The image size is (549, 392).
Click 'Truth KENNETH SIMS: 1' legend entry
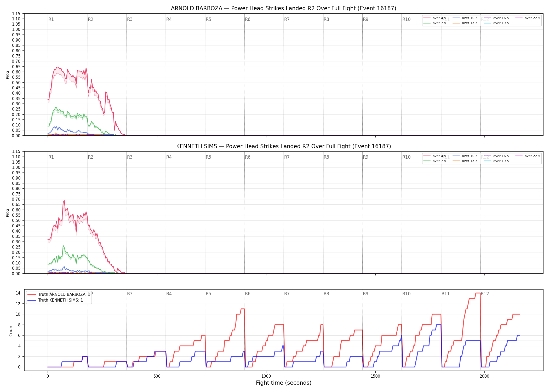[55, 300]
